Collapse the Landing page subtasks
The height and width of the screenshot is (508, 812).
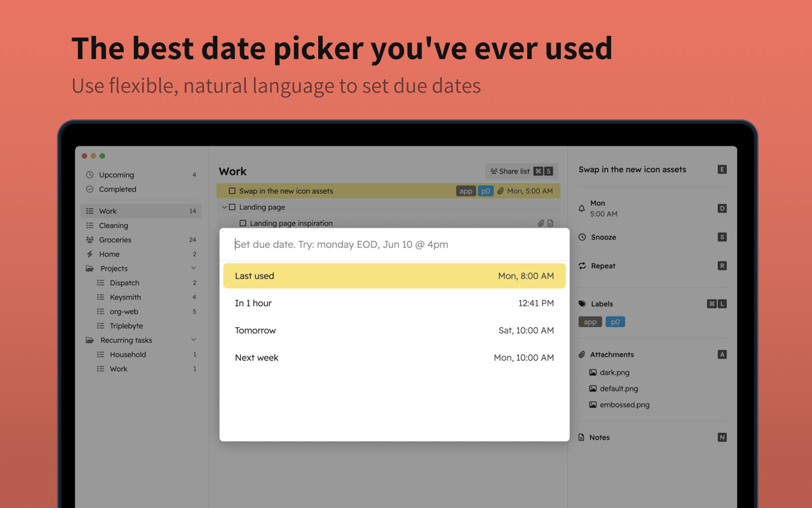(225, 207)
